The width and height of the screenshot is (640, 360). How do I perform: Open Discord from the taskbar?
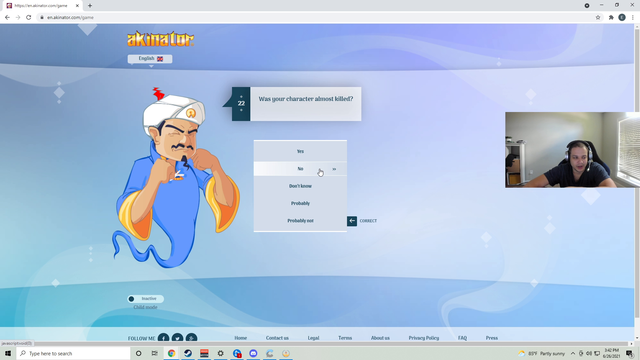(x=253, y=353)
